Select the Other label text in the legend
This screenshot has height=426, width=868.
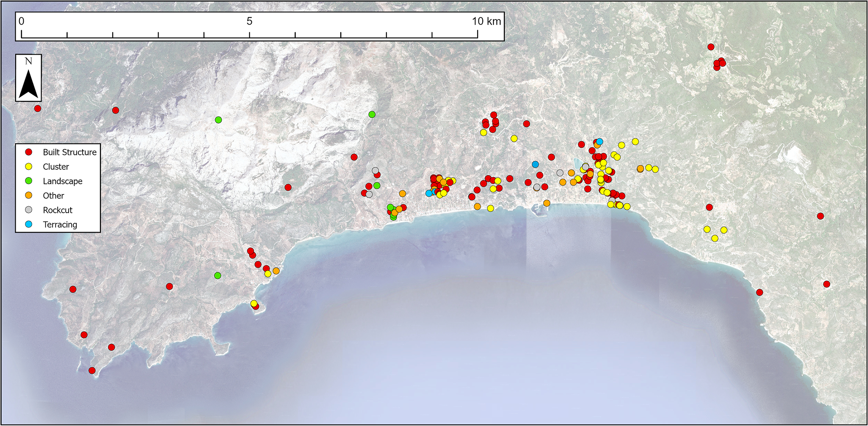click(53, 195)
